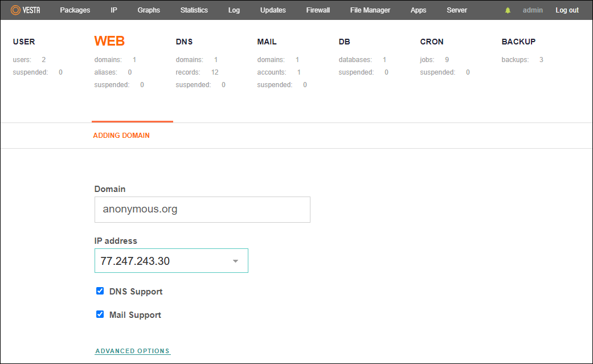Screen dimensions: 593x364
Task: Open File Manager from top bar
Action: click(x=370, y=10)
